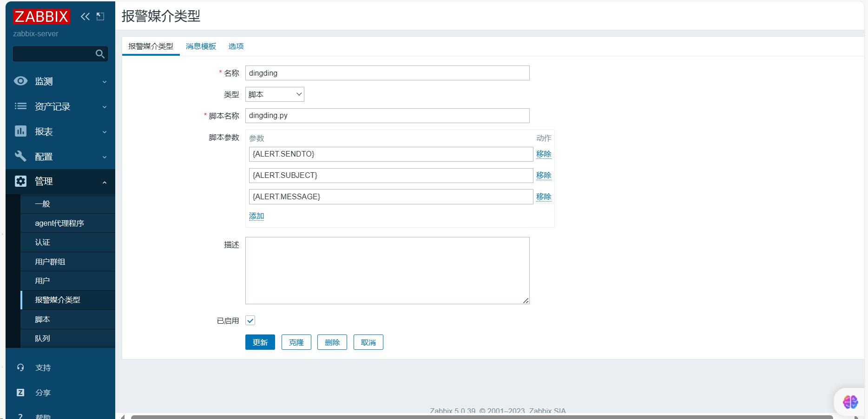The width and height of the screenshot is (868, 419).
Task: Click the wrench icon for 配置
Action: (x=20, y=156)
